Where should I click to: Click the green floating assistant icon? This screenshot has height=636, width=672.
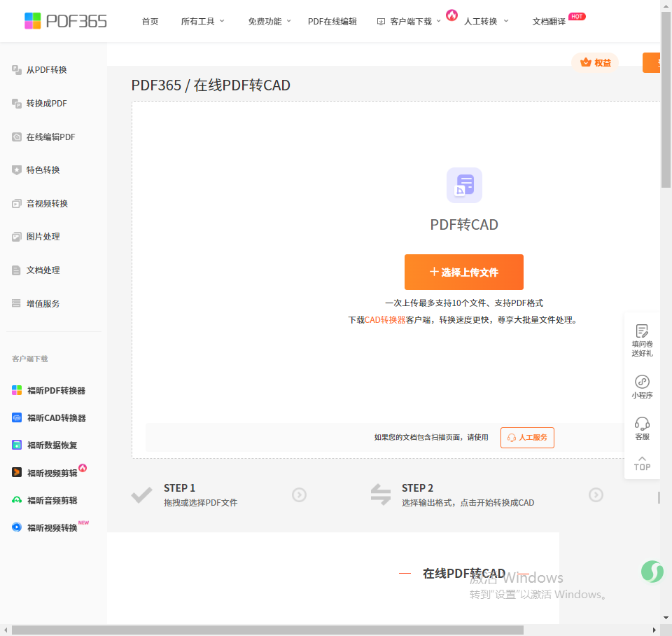click(652, 572)
